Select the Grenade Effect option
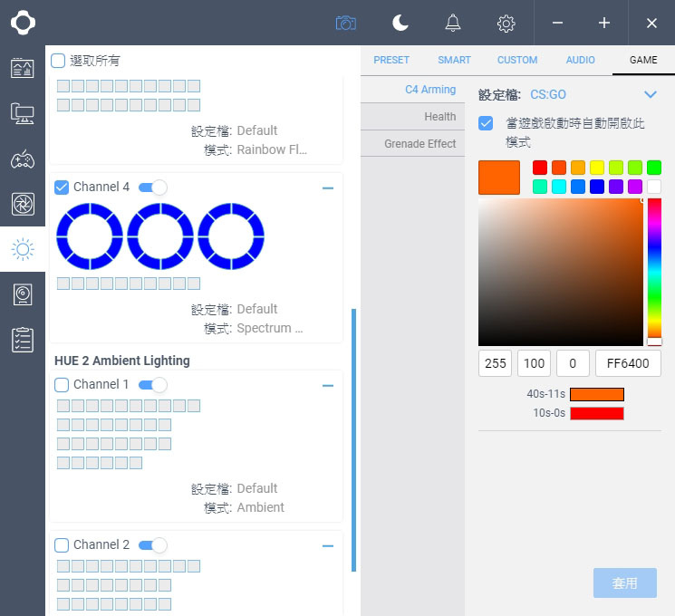Viewport: 675px width, 616px height. [412, 143]
